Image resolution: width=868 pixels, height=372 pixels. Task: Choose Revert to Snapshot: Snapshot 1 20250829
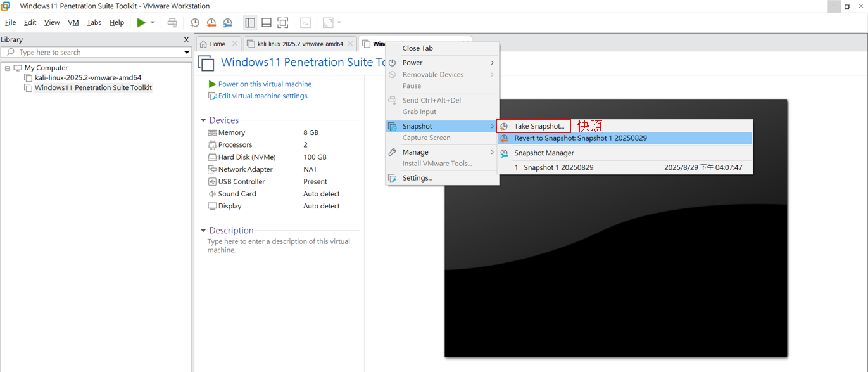(624, 138)
